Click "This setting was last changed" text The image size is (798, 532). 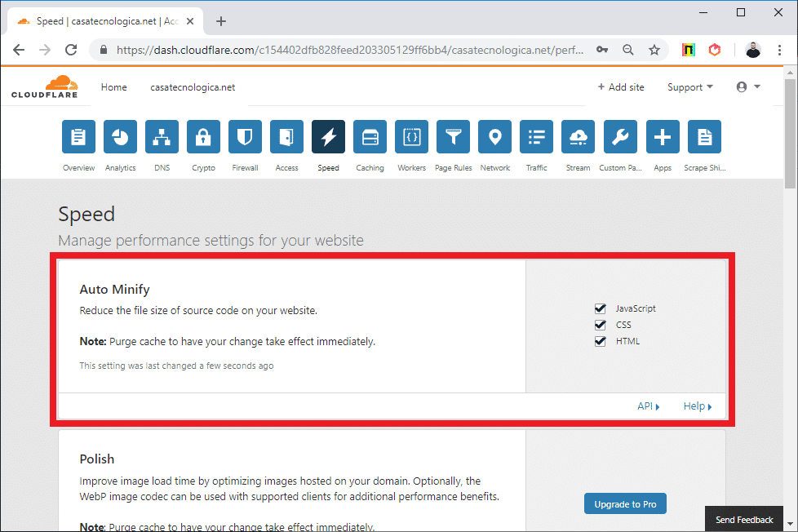coord(176,366)
